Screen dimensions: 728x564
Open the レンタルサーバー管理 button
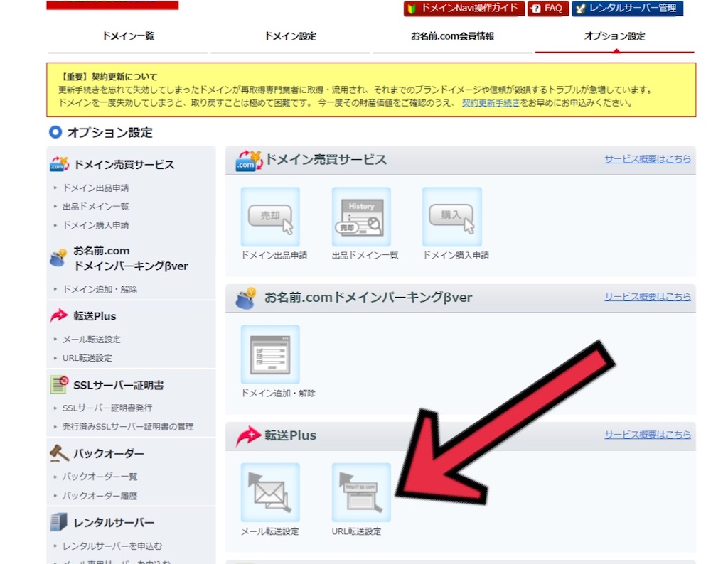[628, 9]
